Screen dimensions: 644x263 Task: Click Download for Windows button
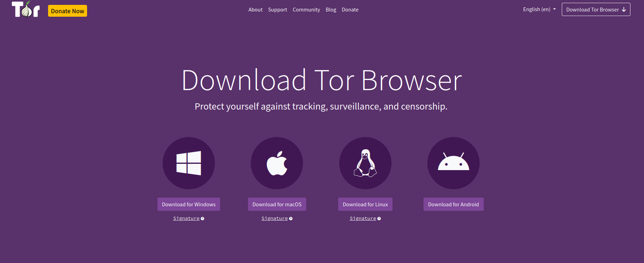click(x=189, y=204)
